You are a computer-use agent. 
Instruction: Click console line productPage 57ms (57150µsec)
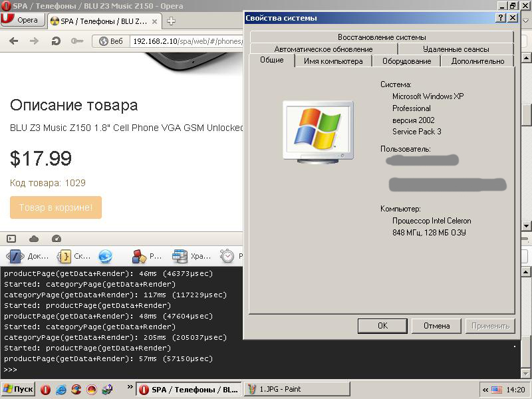tap(108, 358)
